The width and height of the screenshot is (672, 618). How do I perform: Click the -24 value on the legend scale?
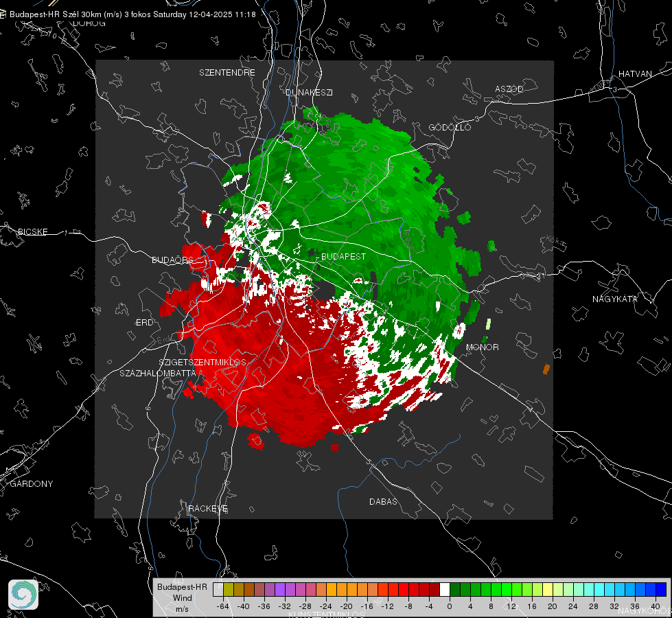326,606
